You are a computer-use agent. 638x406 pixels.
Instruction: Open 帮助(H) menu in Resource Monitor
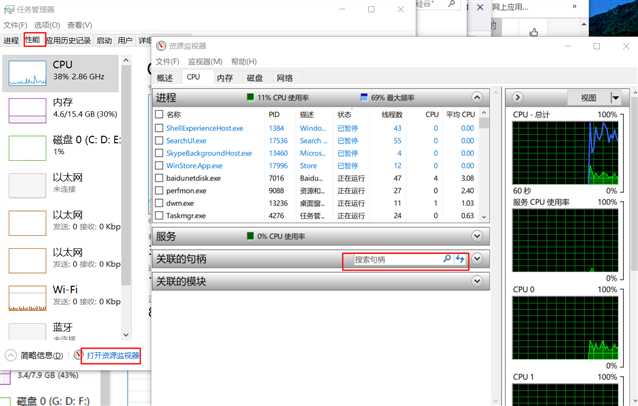tap(244, 61)
